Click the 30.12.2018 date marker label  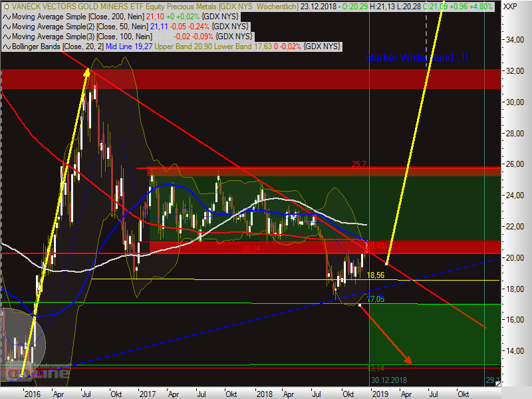tap(388, 380)
